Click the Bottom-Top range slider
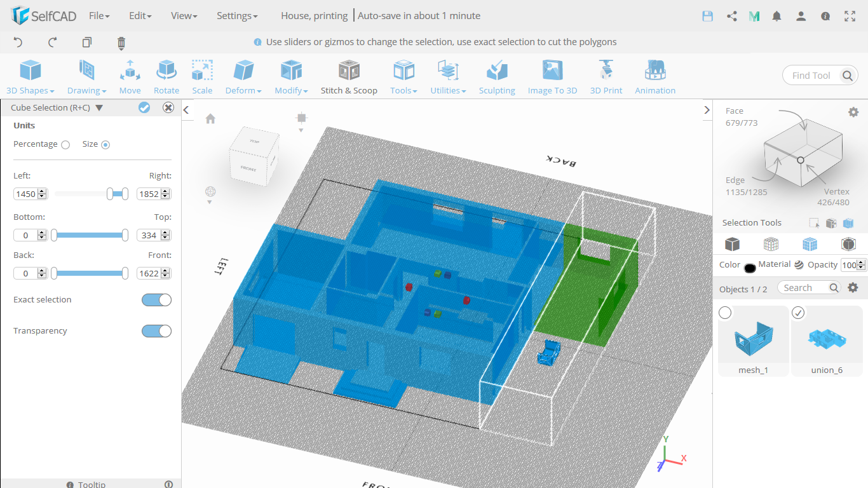Image resolution: width=868 pixels, height=488 pixels. tap(90, 235)
